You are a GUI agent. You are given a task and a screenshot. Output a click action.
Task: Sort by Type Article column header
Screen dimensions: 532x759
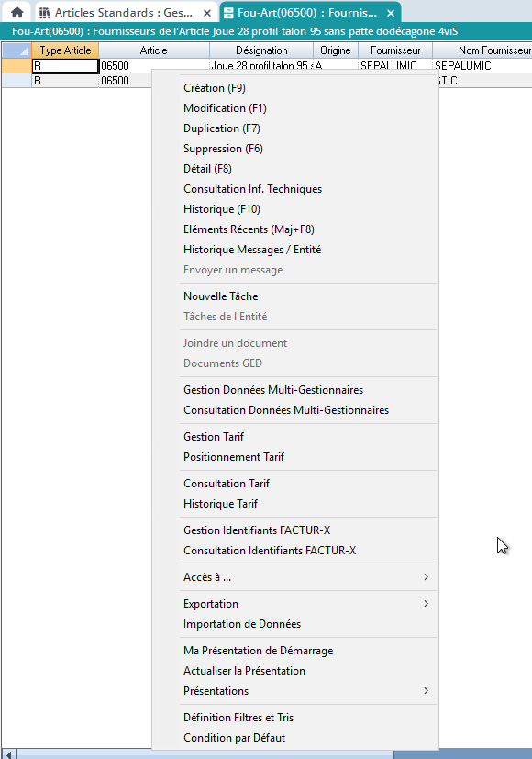tap(65, 50)
